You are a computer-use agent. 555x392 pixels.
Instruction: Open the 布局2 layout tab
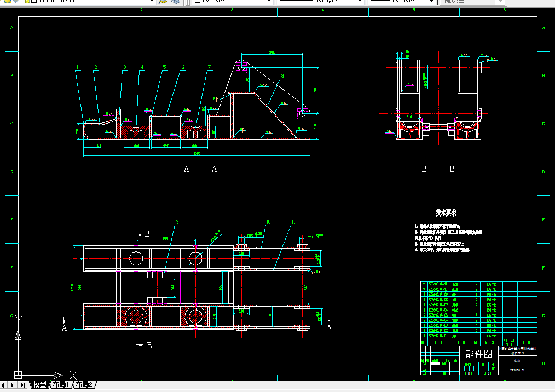[x=84, y=384]
